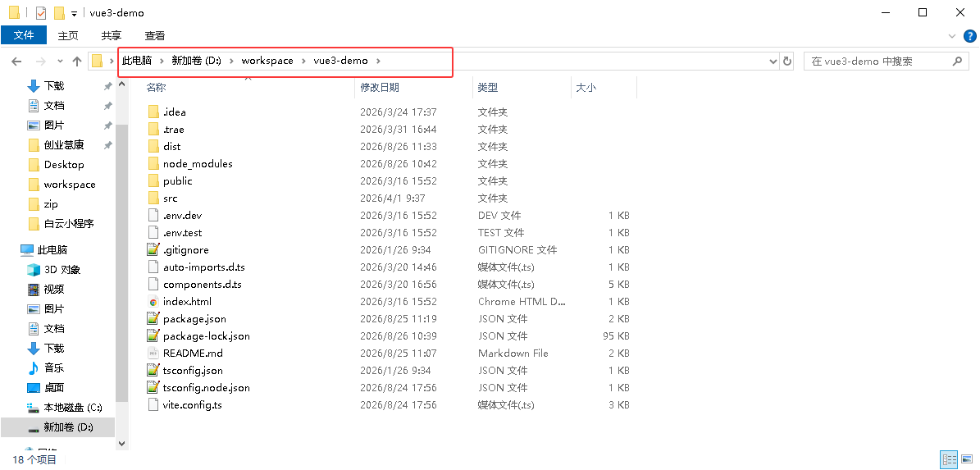Screen dimensions: 980x470
Task: Select the components.d.ts file name
Action: coord(203,285)
